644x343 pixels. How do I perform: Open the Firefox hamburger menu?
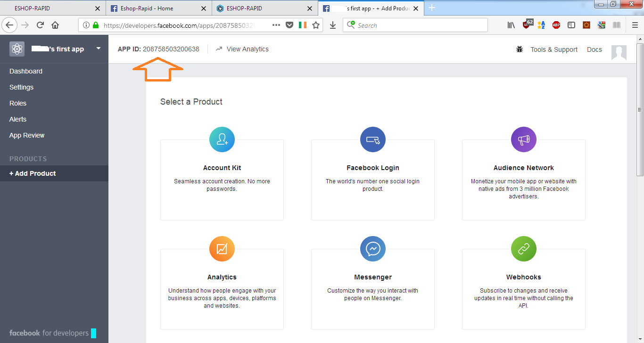(x=635, y=25)
